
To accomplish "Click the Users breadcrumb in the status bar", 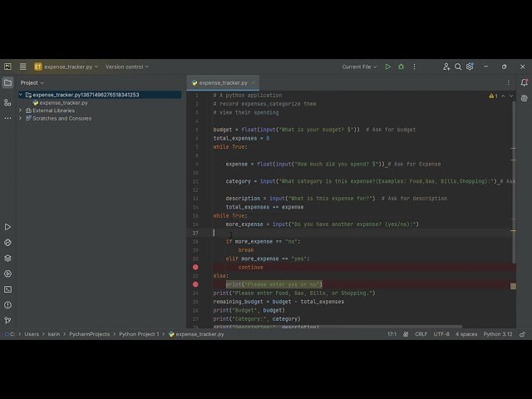I will 32,334.
